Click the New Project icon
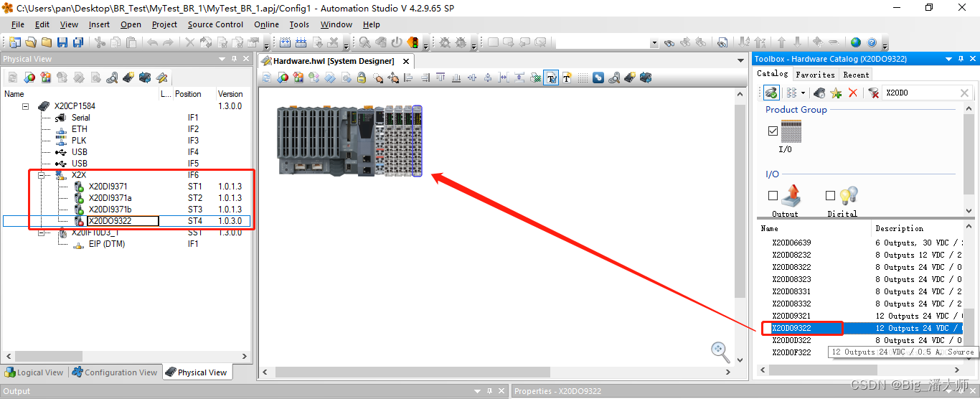The image size is (980, 399). pos(15,42)
